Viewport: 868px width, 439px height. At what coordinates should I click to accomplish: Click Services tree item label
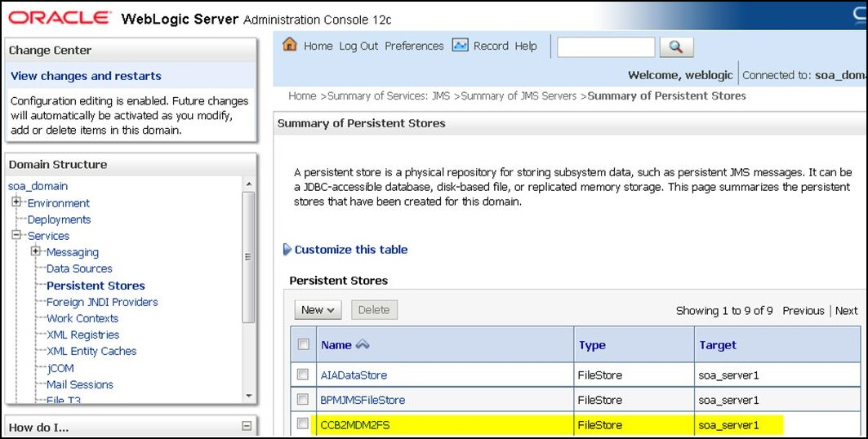49,236
